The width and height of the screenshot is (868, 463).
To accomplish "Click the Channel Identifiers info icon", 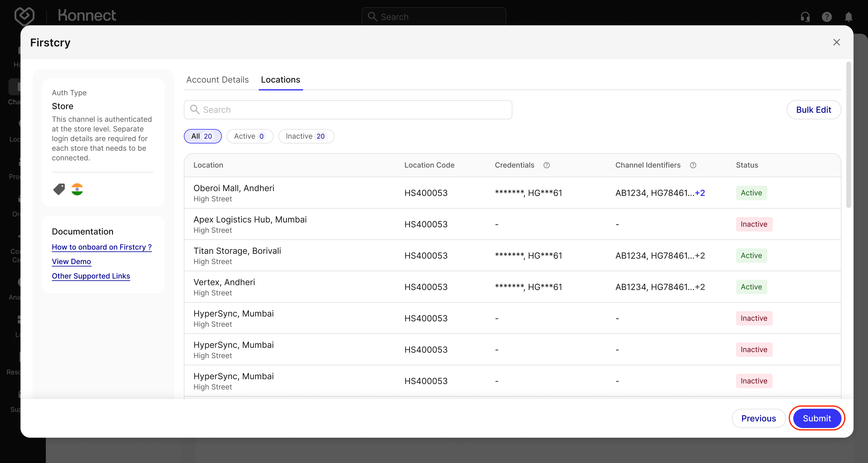I will 693,165.
